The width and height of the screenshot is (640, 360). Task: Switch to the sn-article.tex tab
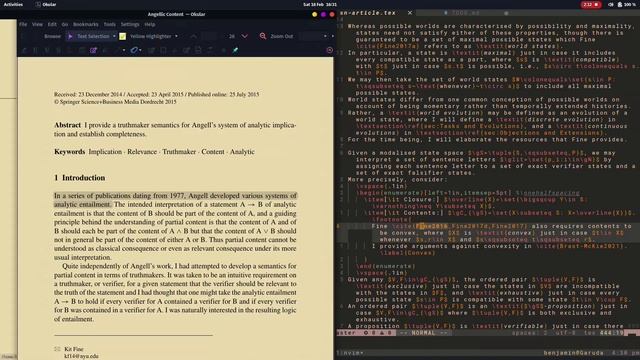368,13
